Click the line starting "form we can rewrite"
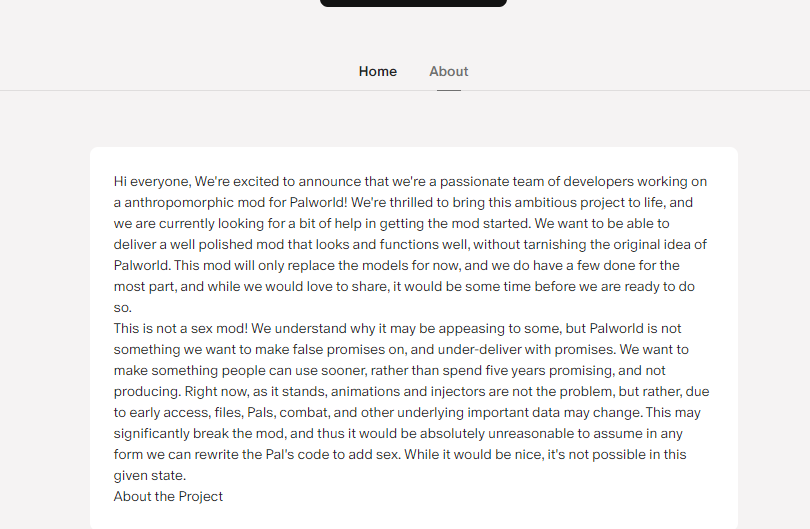The image size is (810, 529). (x=400, y=455)
